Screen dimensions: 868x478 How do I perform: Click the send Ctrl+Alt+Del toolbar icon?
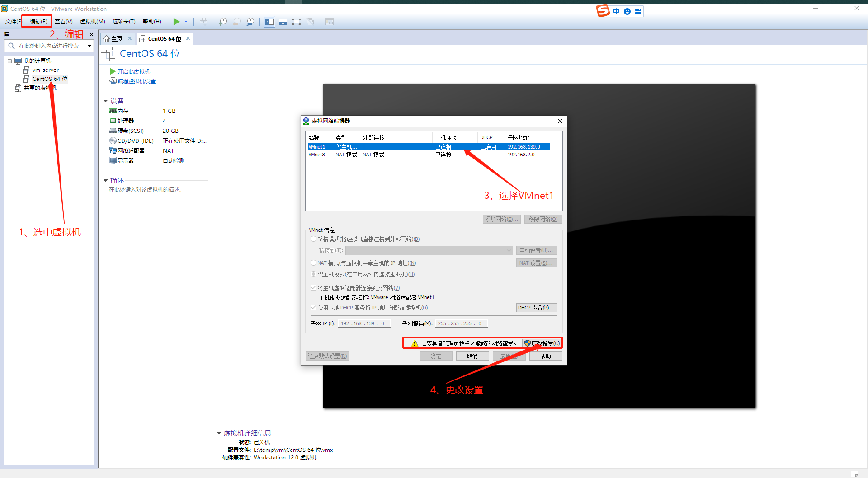204,22
